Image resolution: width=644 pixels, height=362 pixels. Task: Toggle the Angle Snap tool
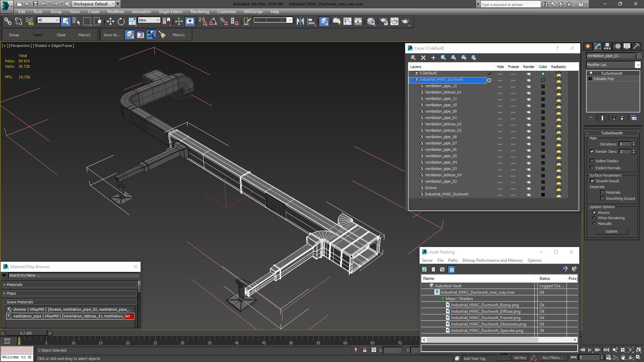pyautogui.click(x=213, y=21)
